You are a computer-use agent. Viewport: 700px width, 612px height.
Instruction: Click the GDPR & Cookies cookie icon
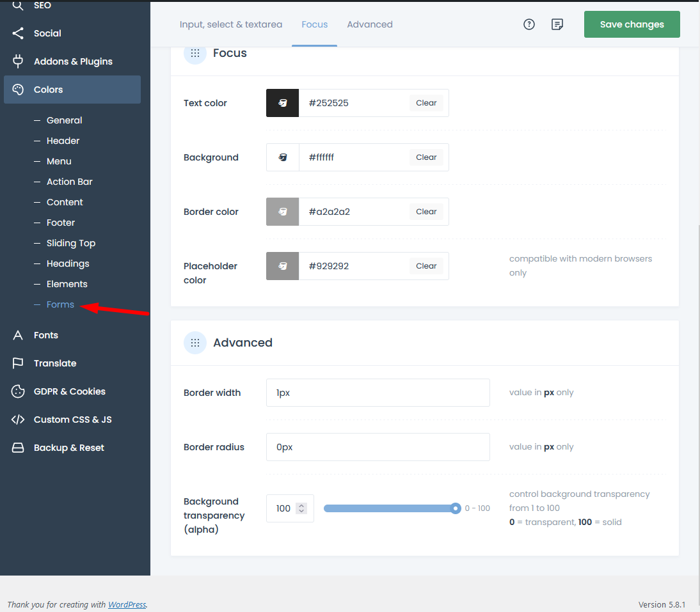click(18, 391)
